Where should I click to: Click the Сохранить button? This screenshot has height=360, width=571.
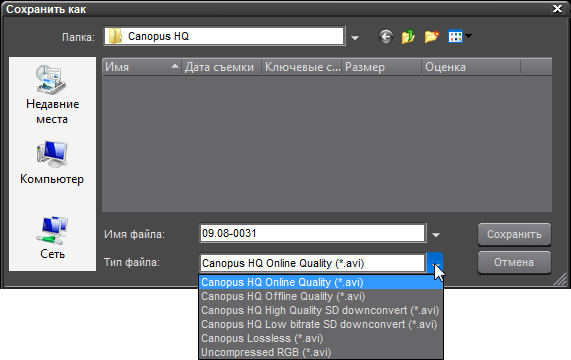pyautogui.click(x=514, y=234)
